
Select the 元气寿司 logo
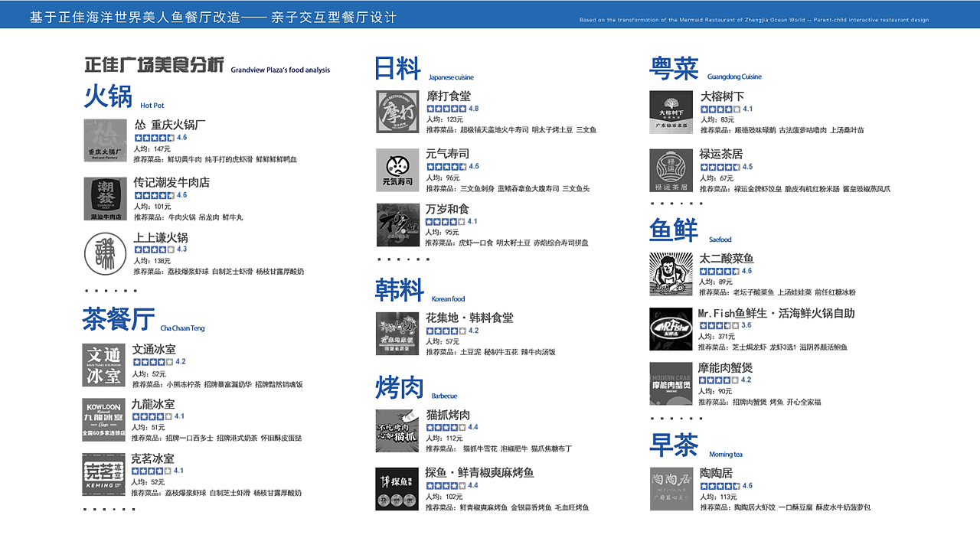tap(397, 170)
